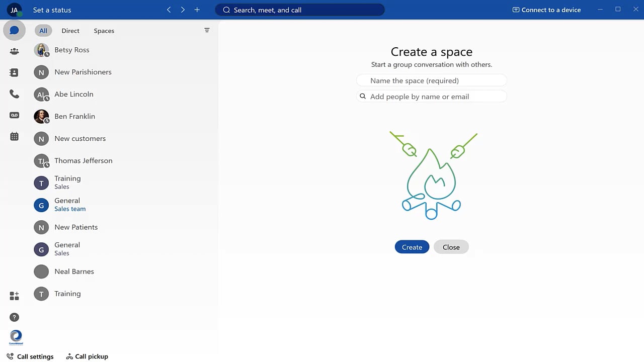Screen dimensions: 644x362
Task: Click Set a status
Action: 52,10
